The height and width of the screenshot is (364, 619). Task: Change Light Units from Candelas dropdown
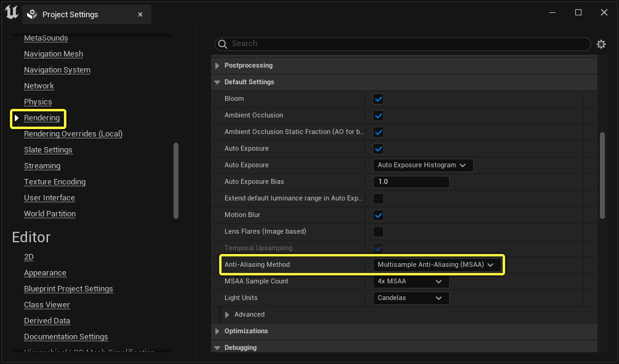pos(410,298)
